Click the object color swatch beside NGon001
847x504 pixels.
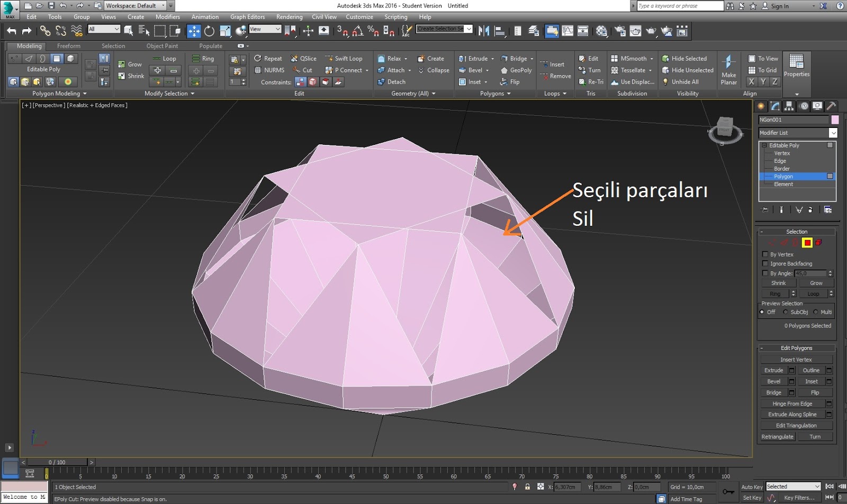[x=835, y=120]
